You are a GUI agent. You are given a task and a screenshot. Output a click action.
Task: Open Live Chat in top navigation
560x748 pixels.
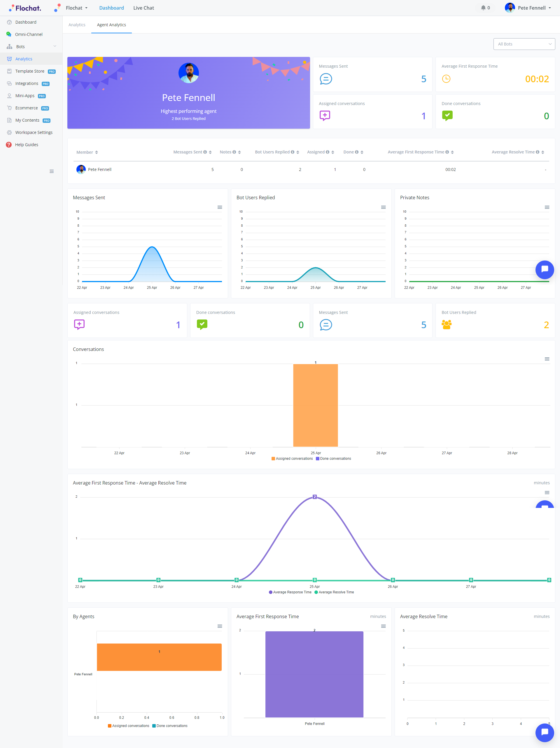point(143,8)
